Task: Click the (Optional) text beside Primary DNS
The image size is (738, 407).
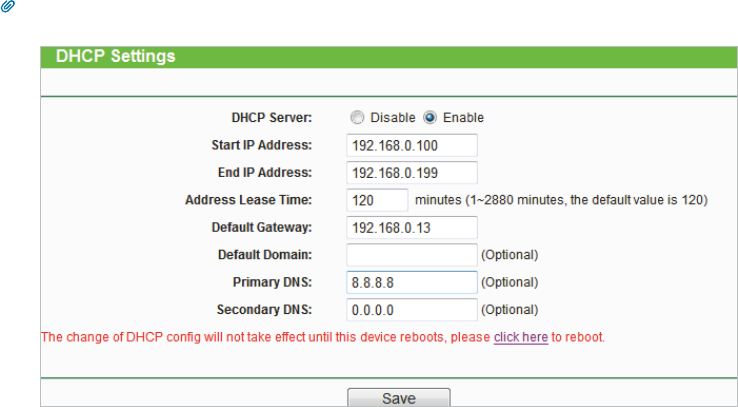Action: point(509,282)
